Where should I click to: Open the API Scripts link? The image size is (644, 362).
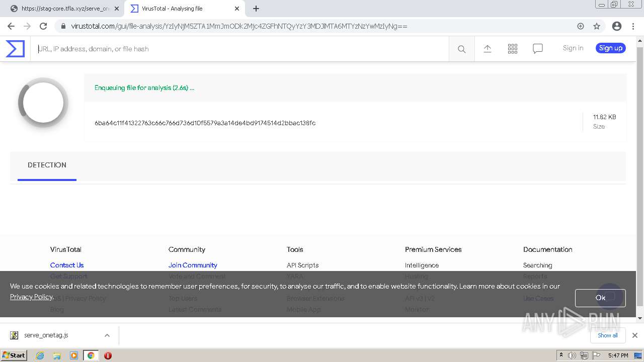pyautogui.click(x=302, y=265)
